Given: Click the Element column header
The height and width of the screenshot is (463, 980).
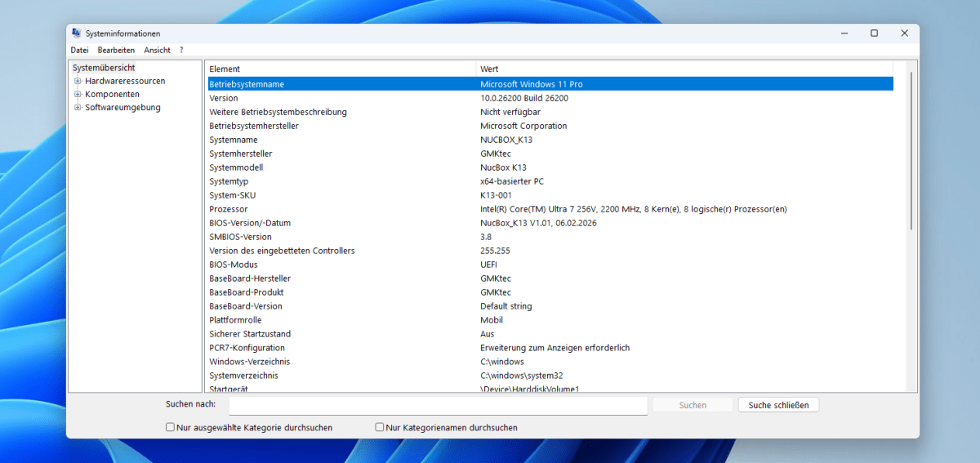Looking at the screenshot, I should click(341, 69).
